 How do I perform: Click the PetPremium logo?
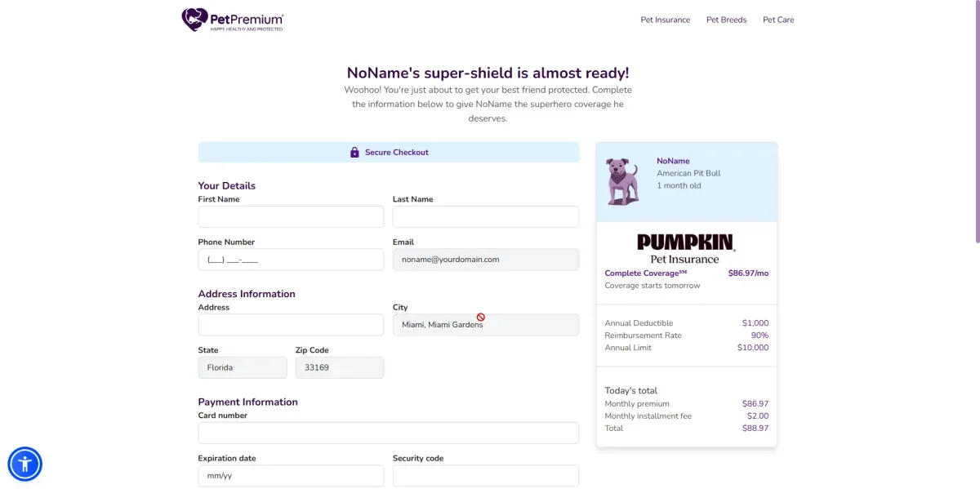tap(233, 20)
